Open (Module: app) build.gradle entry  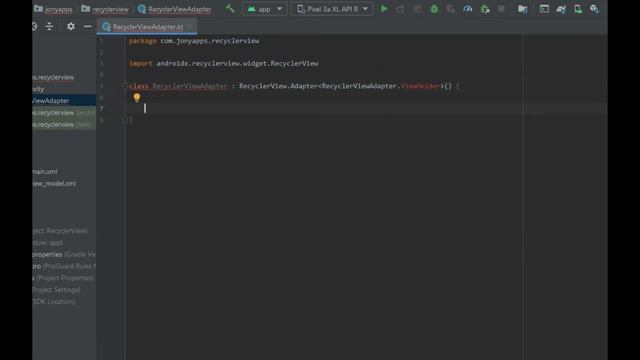tap(48, 242)
